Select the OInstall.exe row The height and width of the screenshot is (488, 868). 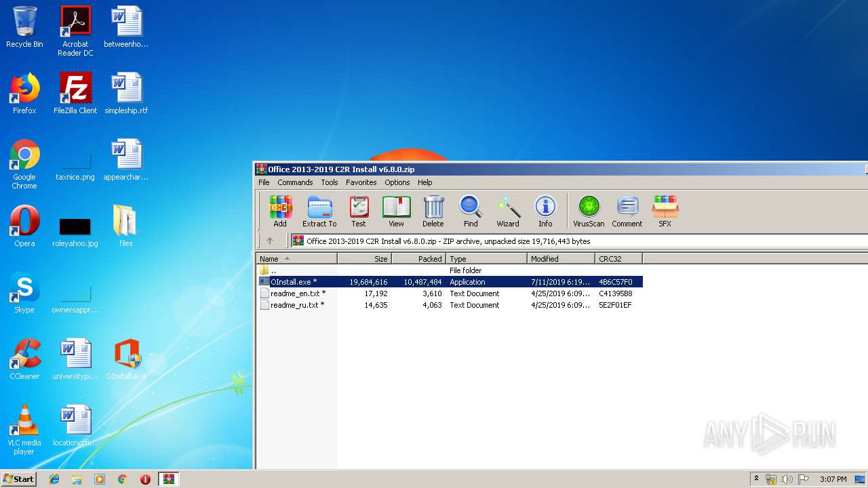click(450, 282)
